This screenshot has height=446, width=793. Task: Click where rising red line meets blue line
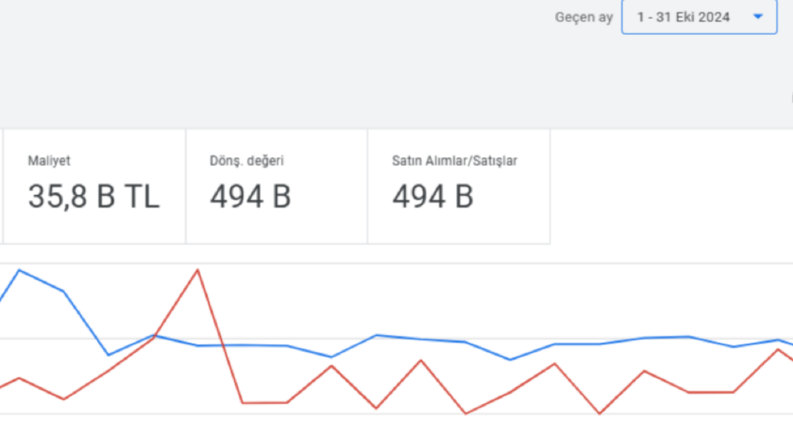pos(154,336)
